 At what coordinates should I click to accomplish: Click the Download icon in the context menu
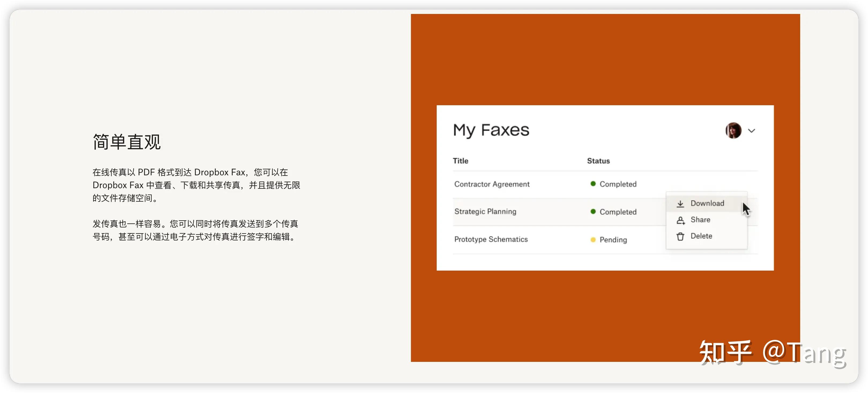pyautogui.click(x=681, y=203)
